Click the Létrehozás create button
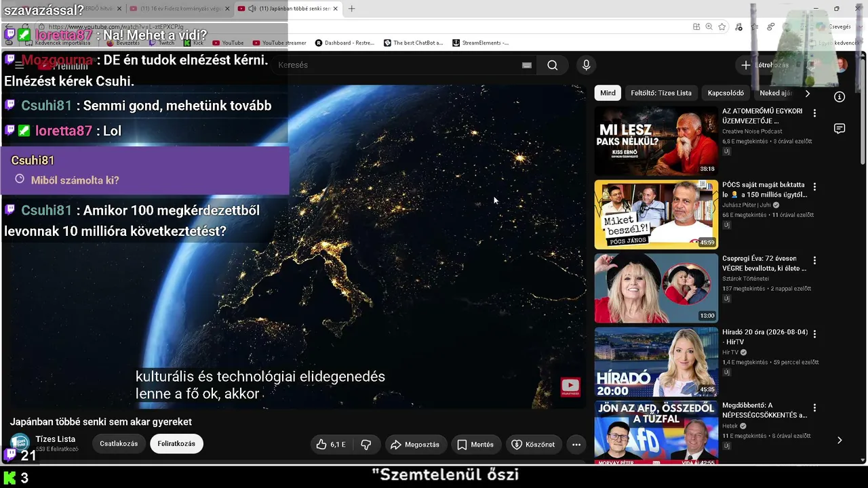This screenshot has width=868, height=488. [x=765, y=65]
